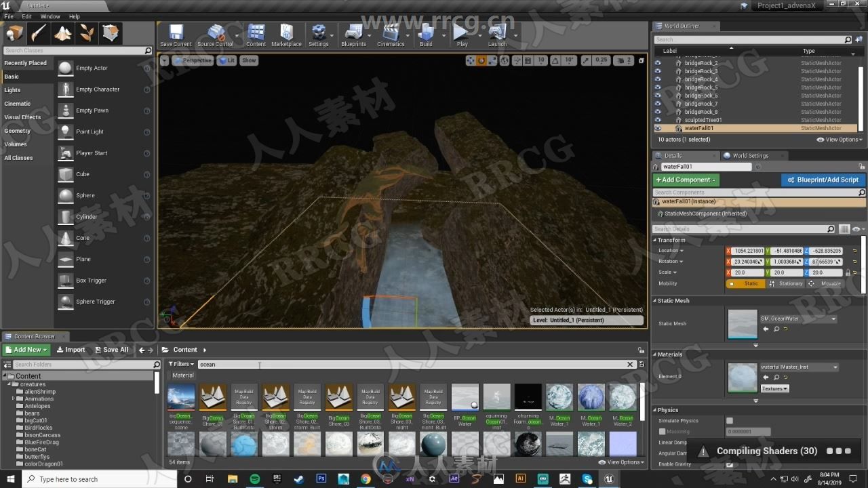Toggle visibility eye for bridgeRock_4
868x488 pixels.
click(x=657, y=79)
